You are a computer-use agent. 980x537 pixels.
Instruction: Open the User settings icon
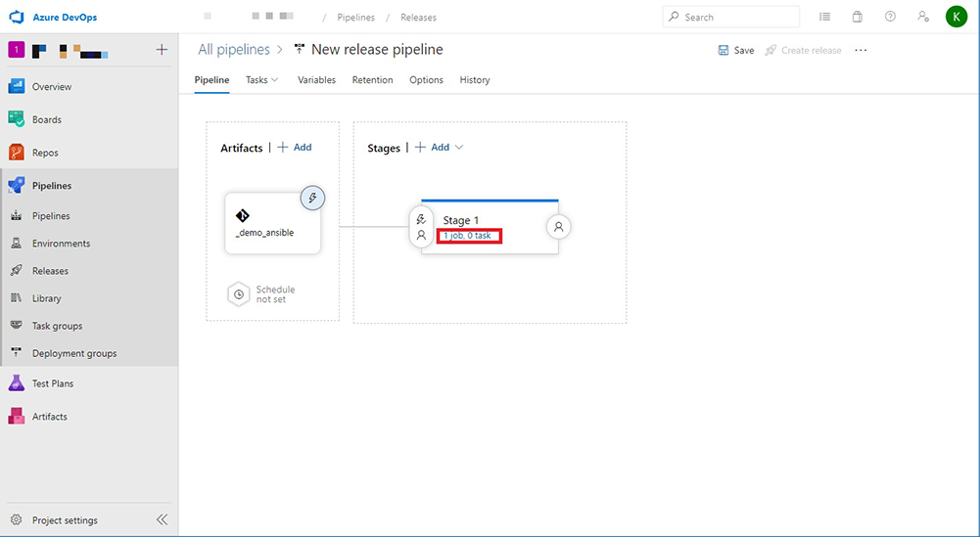pyautogui.click(x=923, y=17)
